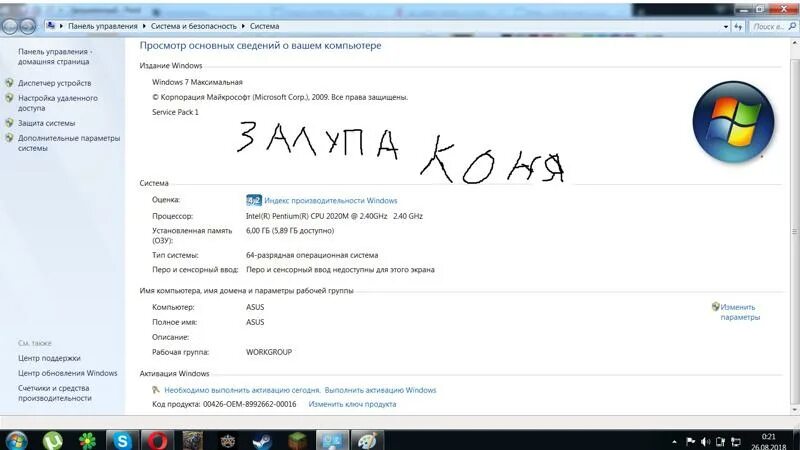Click the power tray icon next to clock
This screenshot has height=450, width=800.
720,441
